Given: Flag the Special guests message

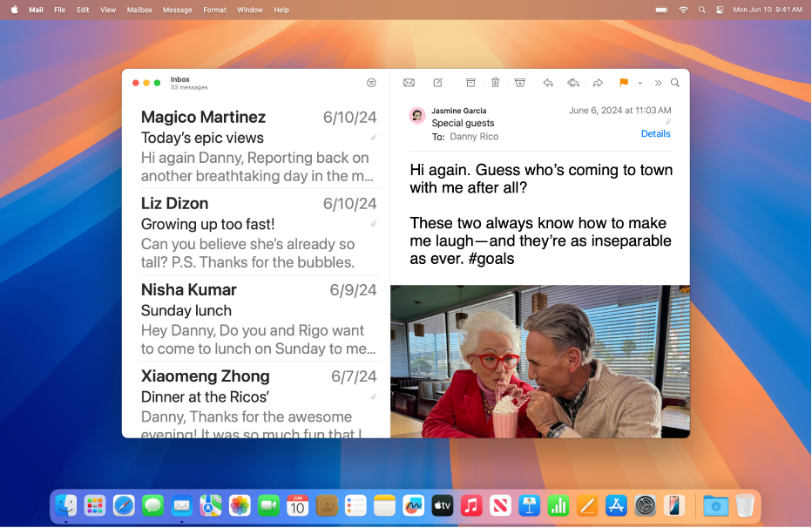Looking at the screenshot, I should tap(622, 83).
